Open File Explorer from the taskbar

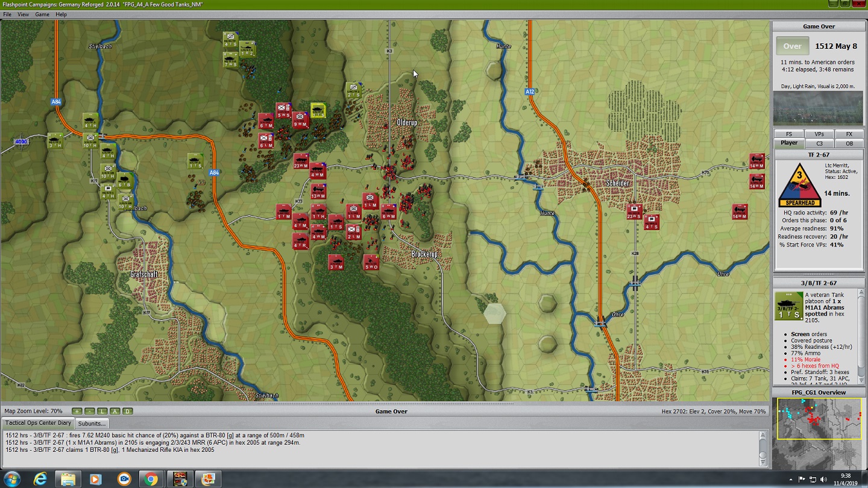pyautogui.click(x=68, y=479)
